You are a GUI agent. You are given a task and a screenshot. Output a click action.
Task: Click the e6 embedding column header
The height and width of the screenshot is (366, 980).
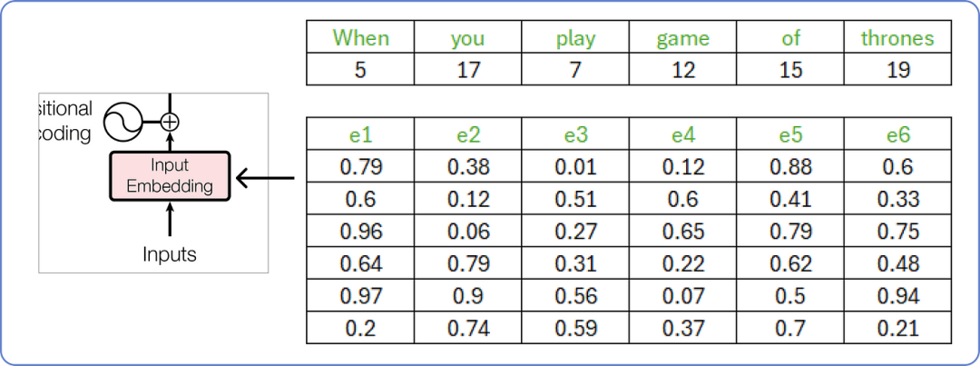(897, 135)
